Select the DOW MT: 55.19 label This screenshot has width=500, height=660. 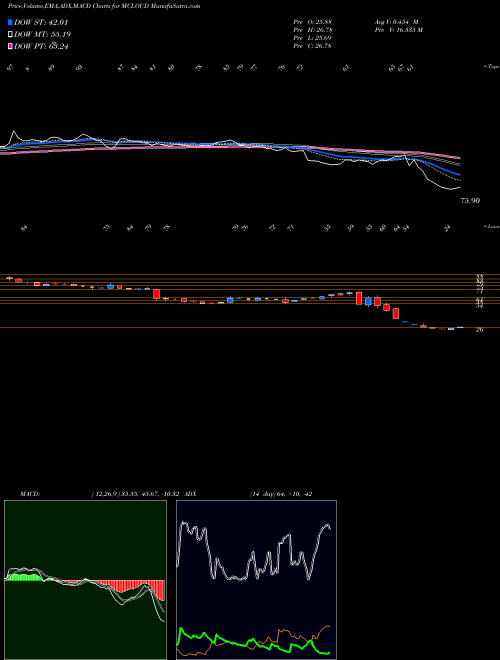click(x=41, y=34)
